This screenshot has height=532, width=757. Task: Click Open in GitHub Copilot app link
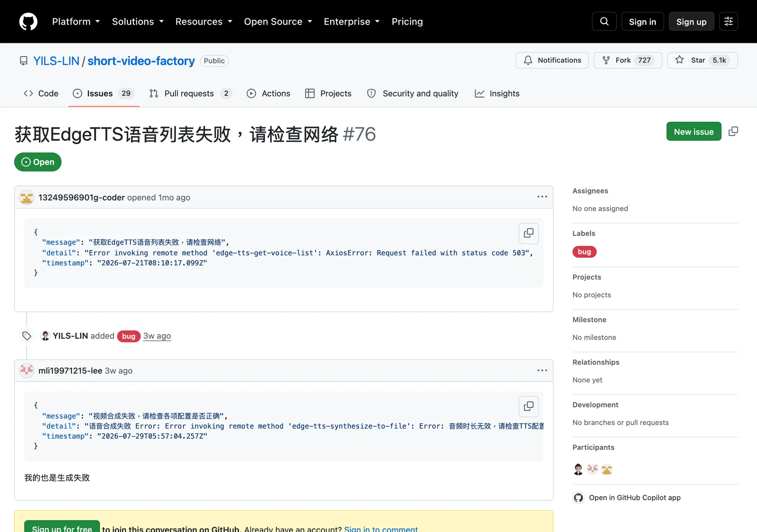coord(634,497)
